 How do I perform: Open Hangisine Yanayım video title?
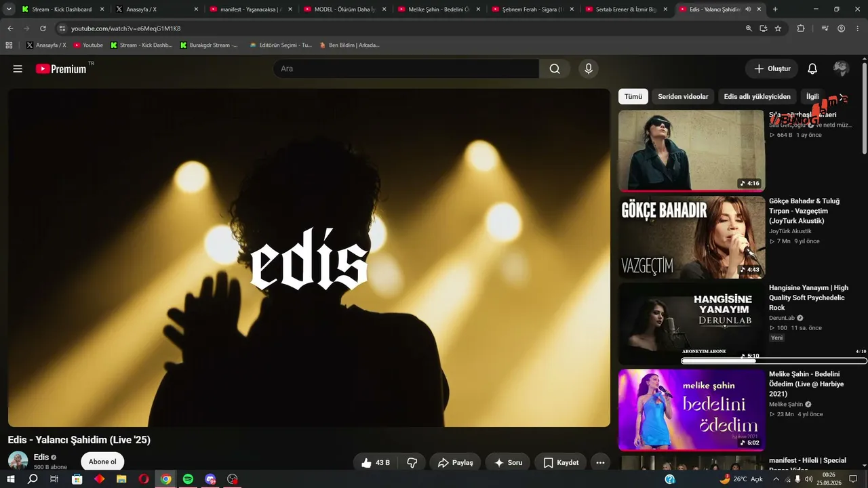[808, 298]
